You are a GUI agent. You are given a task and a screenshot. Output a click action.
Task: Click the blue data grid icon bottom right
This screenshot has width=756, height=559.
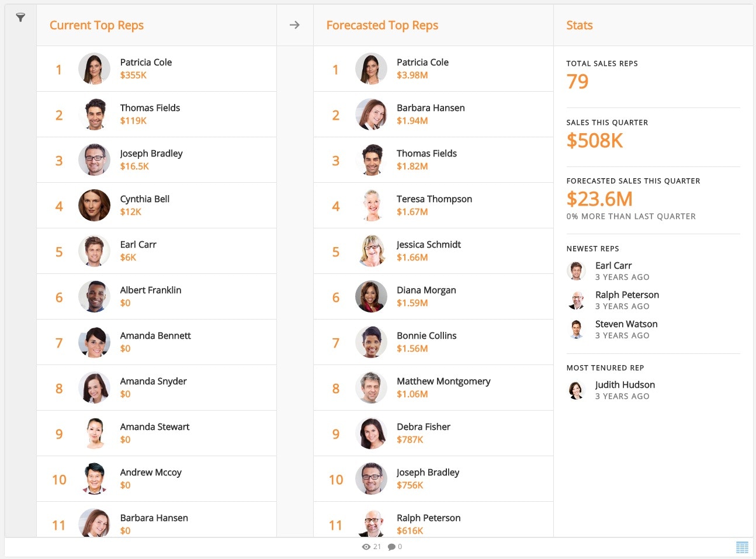741,547
